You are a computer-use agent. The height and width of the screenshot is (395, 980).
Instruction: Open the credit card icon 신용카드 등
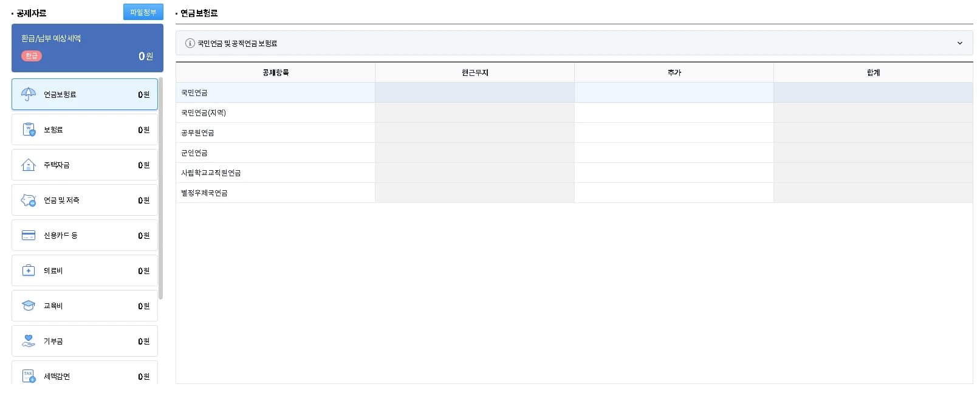click(x=29, y=235)
